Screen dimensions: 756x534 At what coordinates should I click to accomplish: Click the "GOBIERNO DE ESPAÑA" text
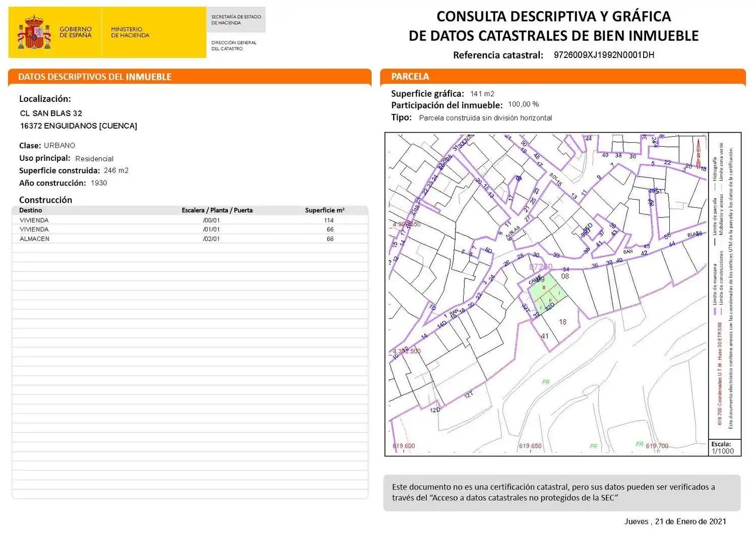click(76, 32)
